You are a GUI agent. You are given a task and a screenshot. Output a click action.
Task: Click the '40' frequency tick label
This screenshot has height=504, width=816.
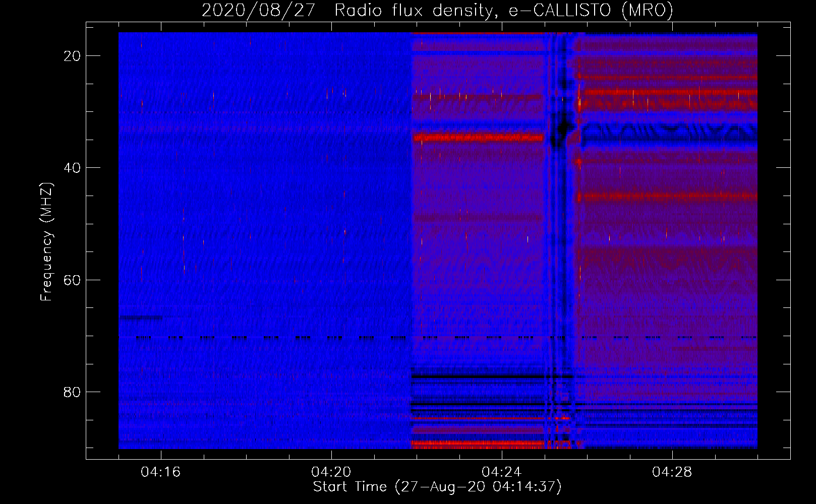(x=73, y=168)
